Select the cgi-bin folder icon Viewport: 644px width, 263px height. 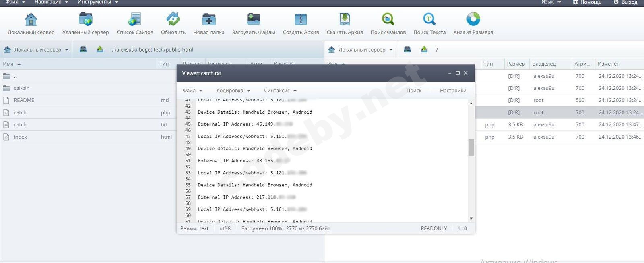click(6, 88)
